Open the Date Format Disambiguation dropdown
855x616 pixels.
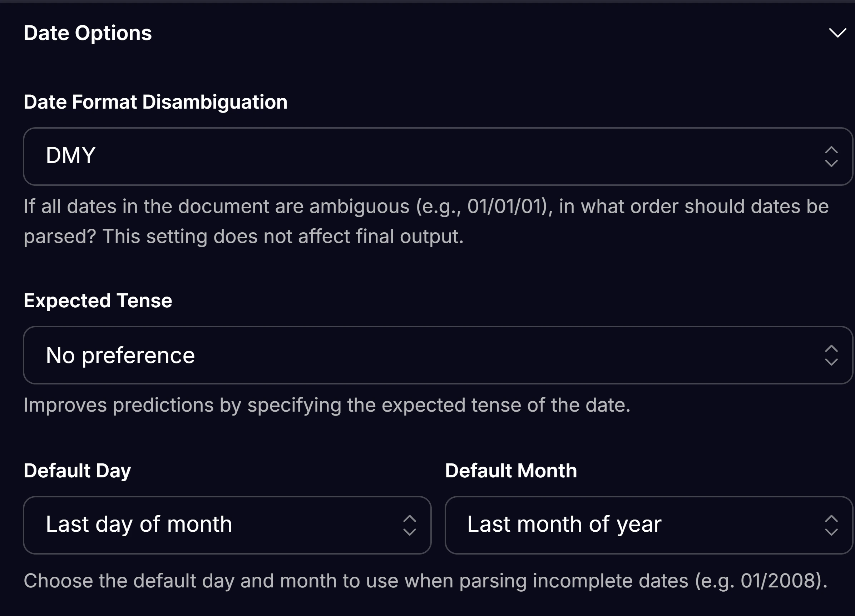tap(439, 157)
